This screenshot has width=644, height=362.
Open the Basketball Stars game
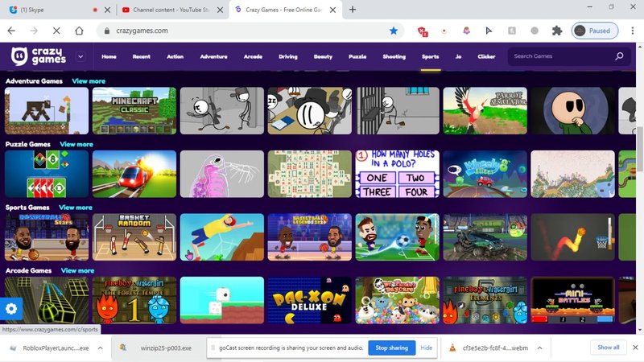[x=47, y=237]
